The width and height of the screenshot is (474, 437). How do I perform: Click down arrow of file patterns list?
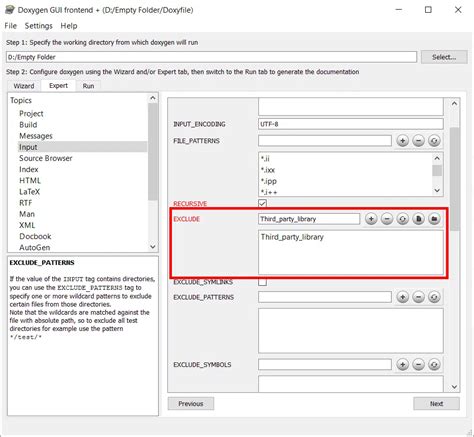point(437,191)
